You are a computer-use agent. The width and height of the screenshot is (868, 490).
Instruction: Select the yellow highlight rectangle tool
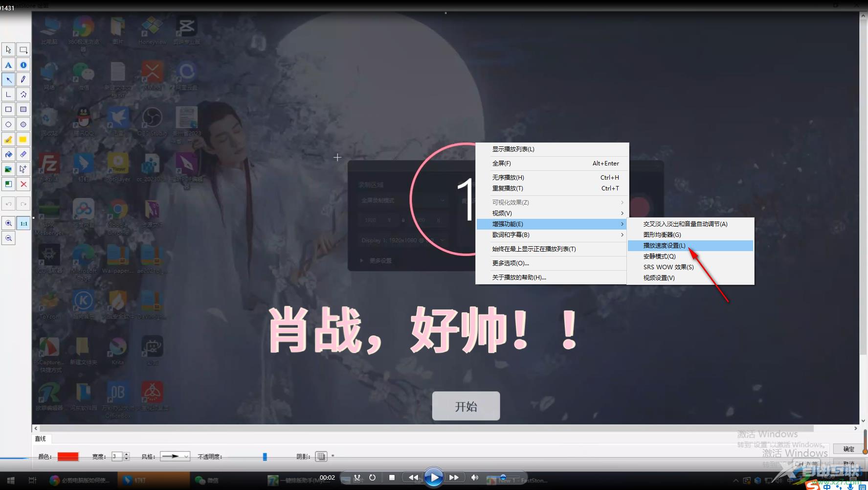[23, 140]
